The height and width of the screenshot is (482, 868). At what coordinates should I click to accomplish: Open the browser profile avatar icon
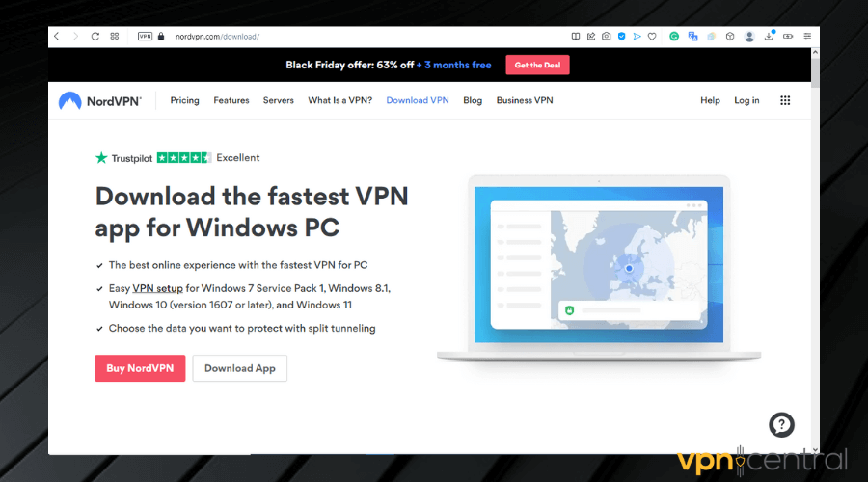pos(749,37)
